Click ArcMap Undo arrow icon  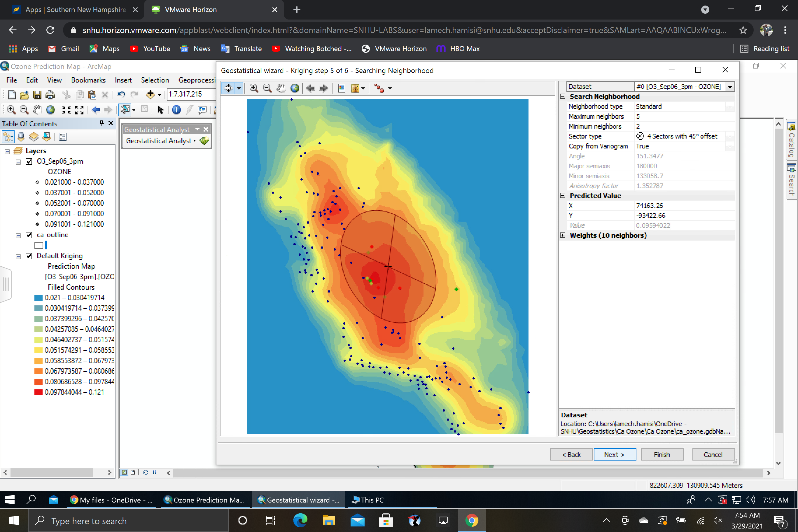click(121, 94)
